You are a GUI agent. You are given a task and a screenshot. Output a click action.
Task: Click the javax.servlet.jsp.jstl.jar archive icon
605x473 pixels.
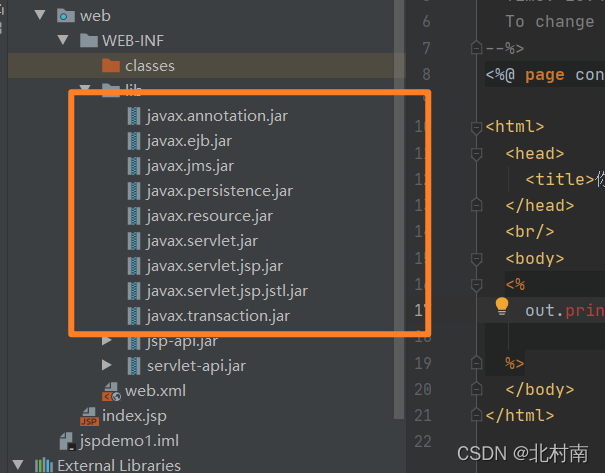pos(134,291)
